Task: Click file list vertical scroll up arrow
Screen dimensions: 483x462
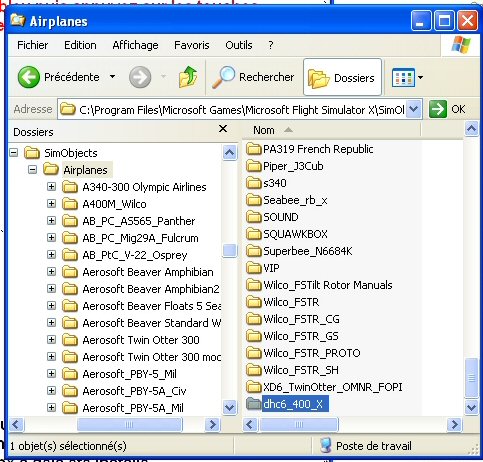Action: (471, 129)
